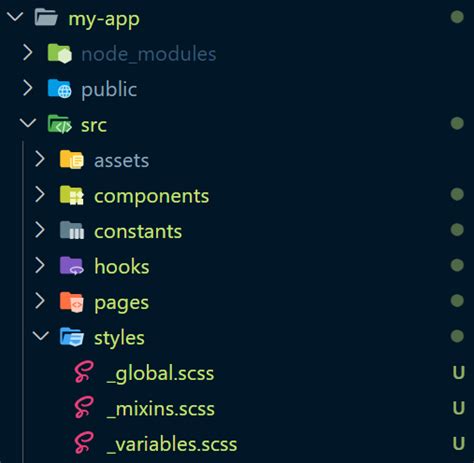
Task: Click the Sass icon beside _mixins.scss
Action: click(x=84, y=407)
